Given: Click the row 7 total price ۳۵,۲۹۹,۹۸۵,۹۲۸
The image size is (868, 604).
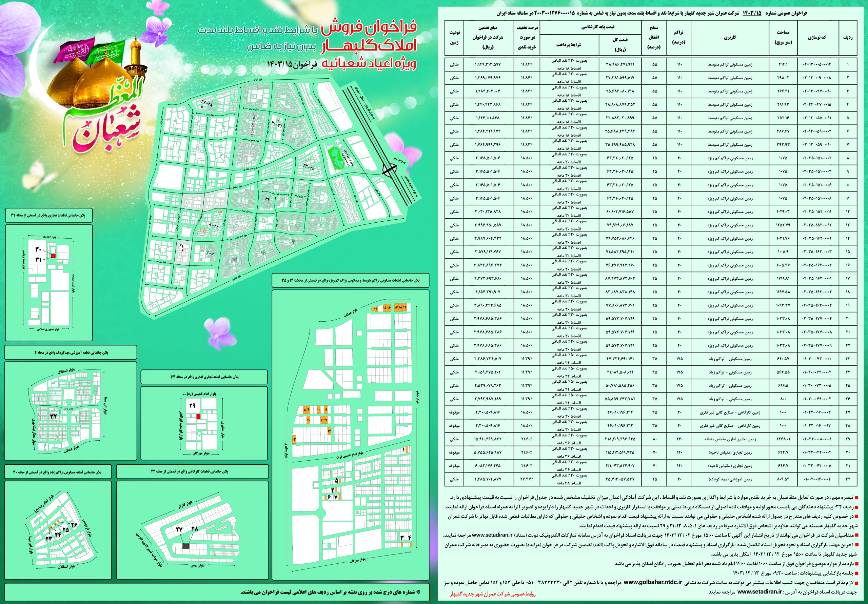Looking at the screenshot, I should pos(620,145).
